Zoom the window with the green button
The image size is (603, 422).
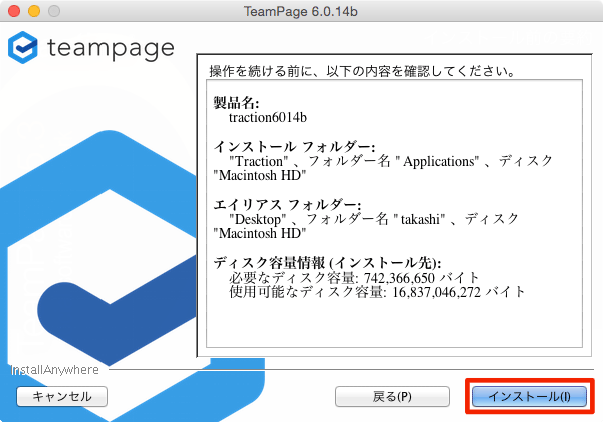(53, 11)
